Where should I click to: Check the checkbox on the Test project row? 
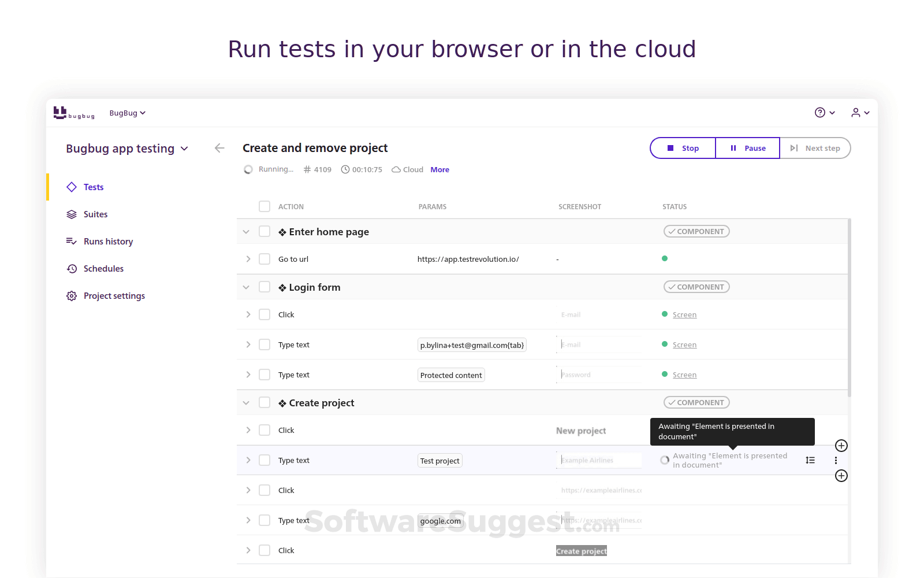coord(264,460)
